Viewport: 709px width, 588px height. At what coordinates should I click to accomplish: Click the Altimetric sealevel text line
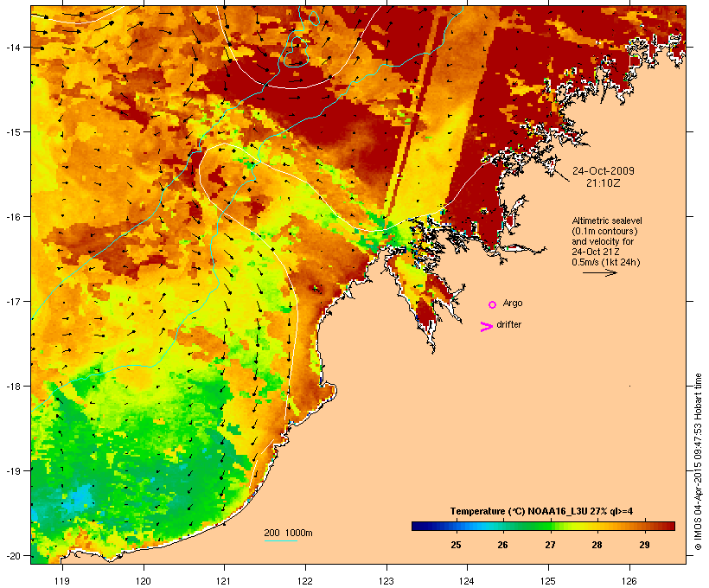tap(607, 220)
